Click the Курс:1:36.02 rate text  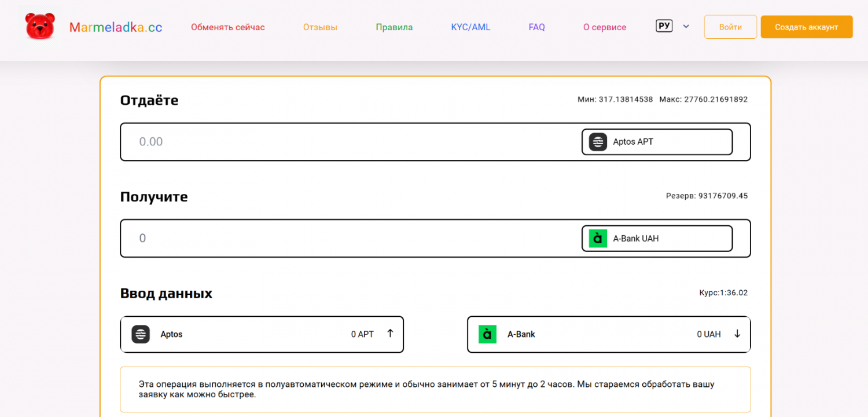[723, 292]
